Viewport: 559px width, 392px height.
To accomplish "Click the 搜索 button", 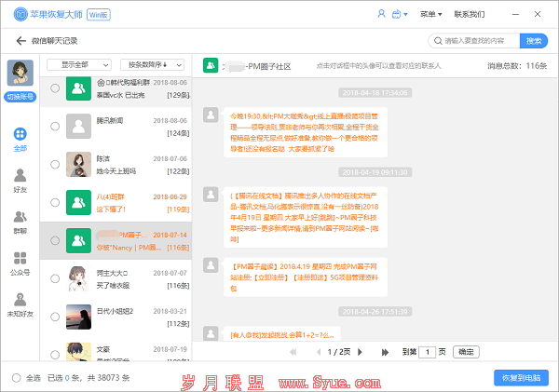I will pyautogui.click(x=534, y=41).
